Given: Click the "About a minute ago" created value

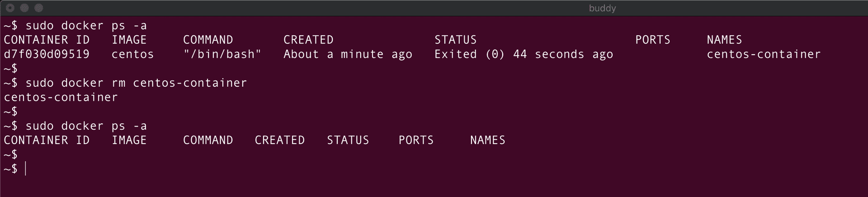Looking at the screenshot, I should pos(348,54).
